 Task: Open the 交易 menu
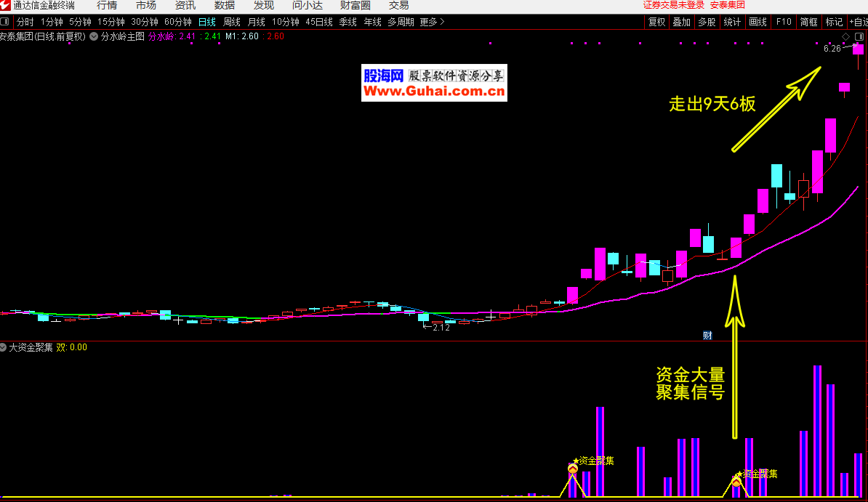[x=398, y=5]
